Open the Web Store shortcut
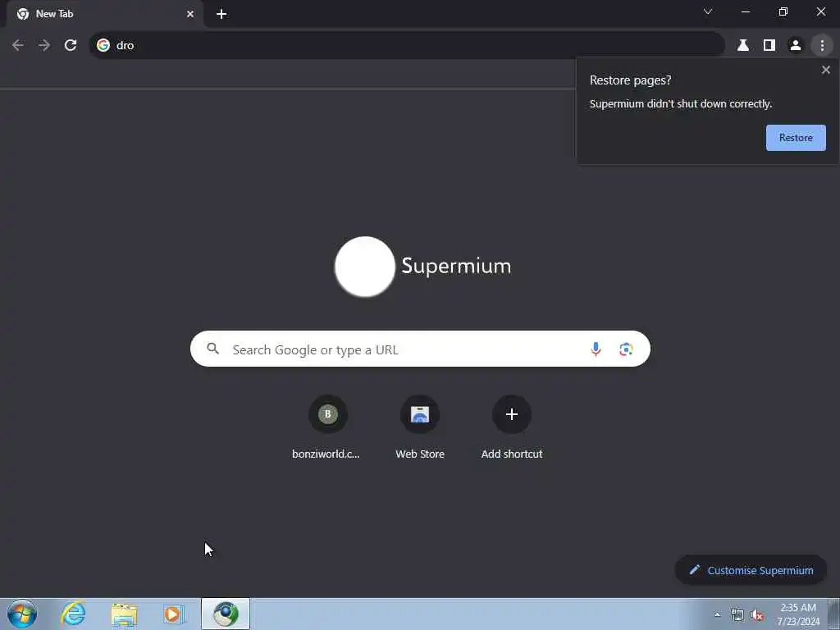Image resolution: width=840 pixels, height=630 pixels. coord(420,427)
